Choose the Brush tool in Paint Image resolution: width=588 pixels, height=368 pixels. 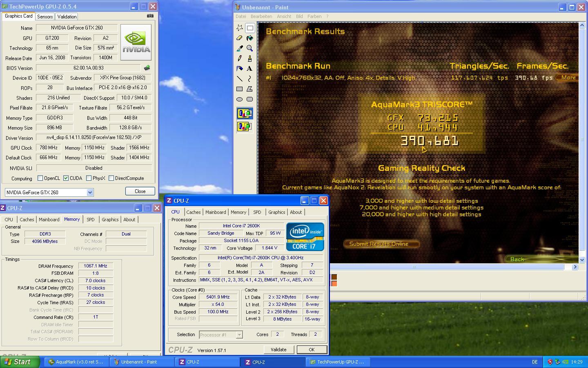point(250,58)
